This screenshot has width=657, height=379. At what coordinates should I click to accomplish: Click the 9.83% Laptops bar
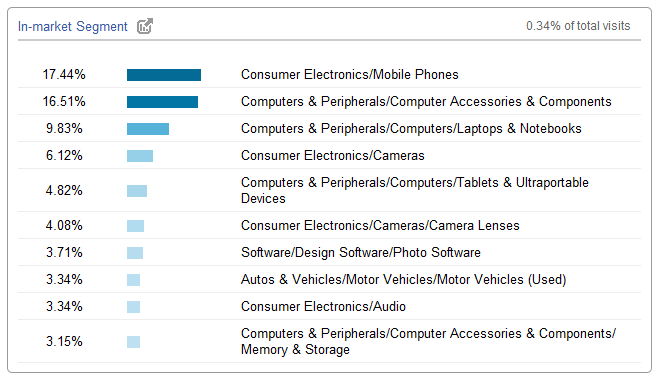(148, 129)
